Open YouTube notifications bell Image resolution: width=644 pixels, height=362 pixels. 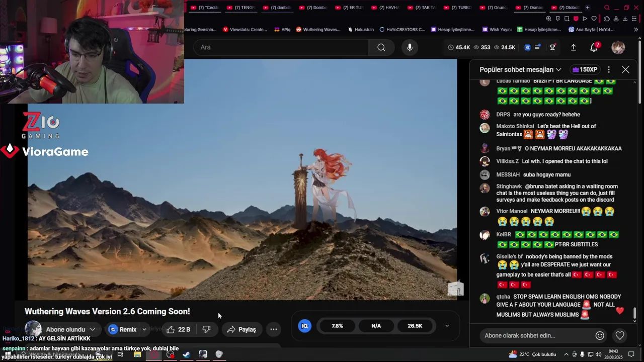594,47
